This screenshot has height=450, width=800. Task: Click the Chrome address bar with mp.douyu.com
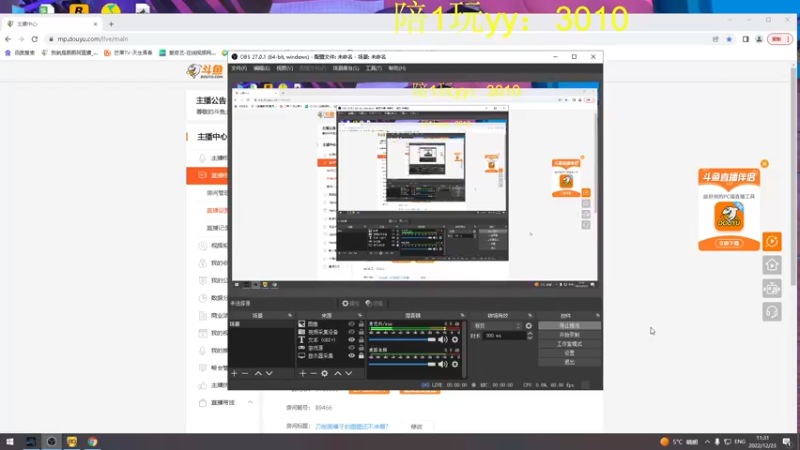tap(378, 39)
